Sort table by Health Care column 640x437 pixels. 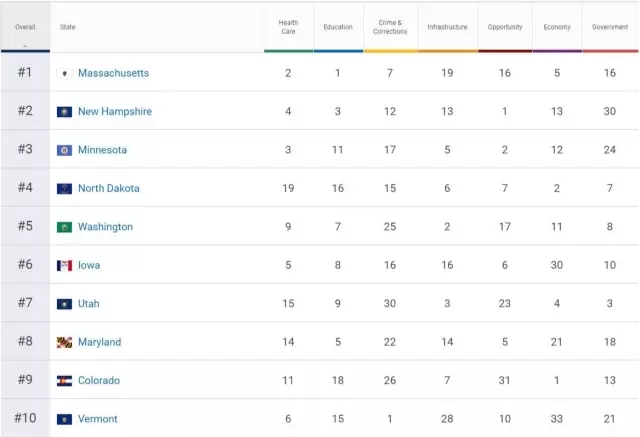(288, 27)
